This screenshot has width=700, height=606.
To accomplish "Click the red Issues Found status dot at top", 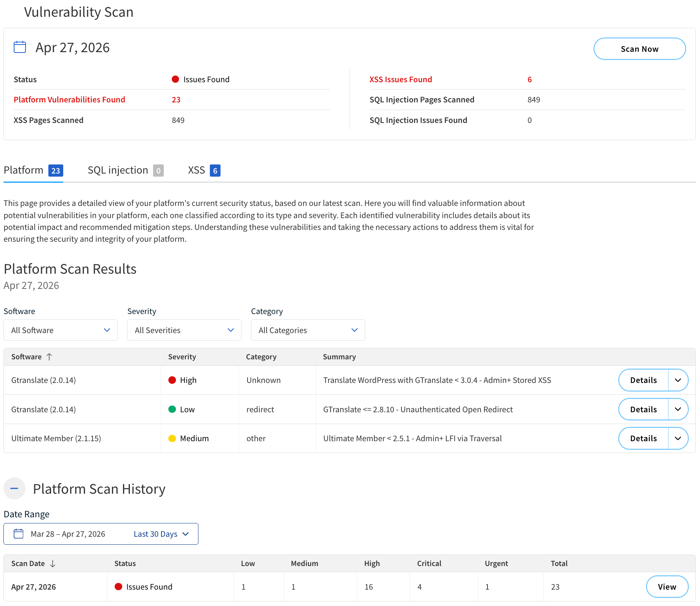I will tap(175, 79).
